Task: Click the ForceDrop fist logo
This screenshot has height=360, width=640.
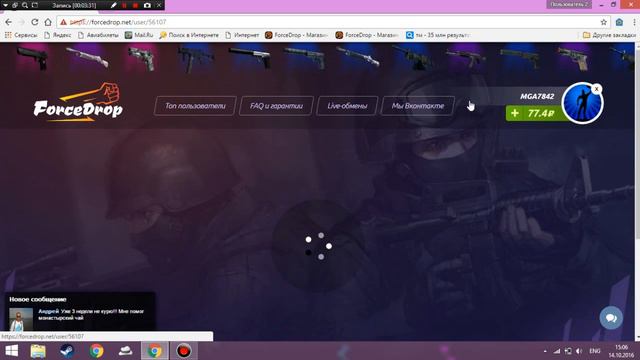Action: (78, 102)
